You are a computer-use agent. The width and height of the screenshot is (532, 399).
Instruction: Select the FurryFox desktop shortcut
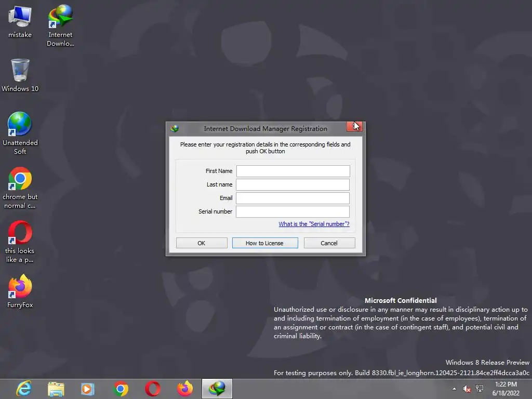click(20, 291)
